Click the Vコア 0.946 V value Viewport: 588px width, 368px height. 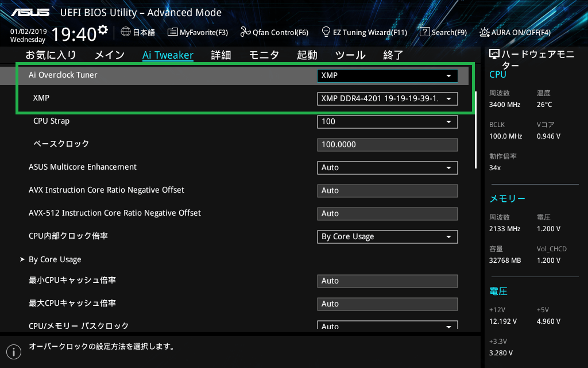[548, 136]
